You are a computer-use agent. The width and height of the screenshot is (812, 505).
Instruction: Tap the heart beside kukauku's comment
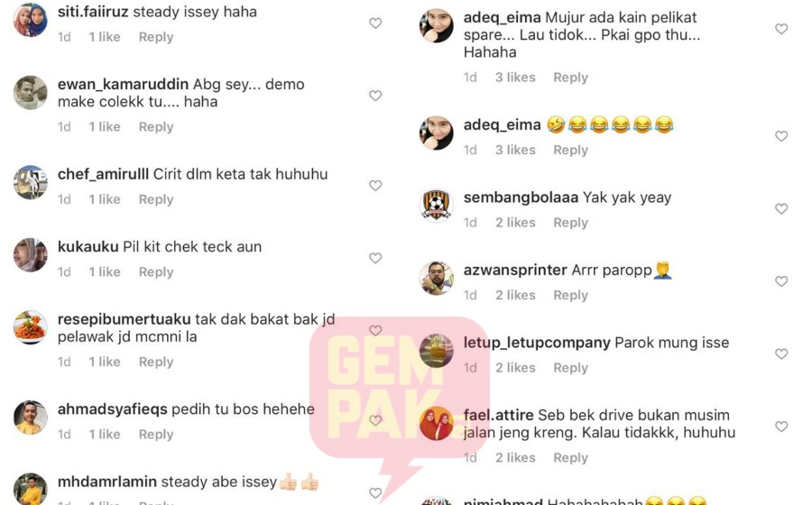[x=375, y=258]
